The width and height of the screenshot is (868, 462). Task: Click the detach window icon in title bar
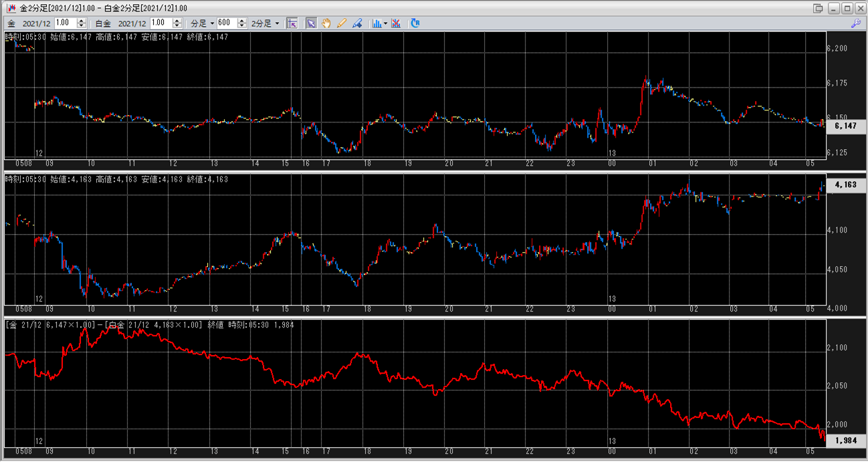pyautogui.click(x=817, y=8)
